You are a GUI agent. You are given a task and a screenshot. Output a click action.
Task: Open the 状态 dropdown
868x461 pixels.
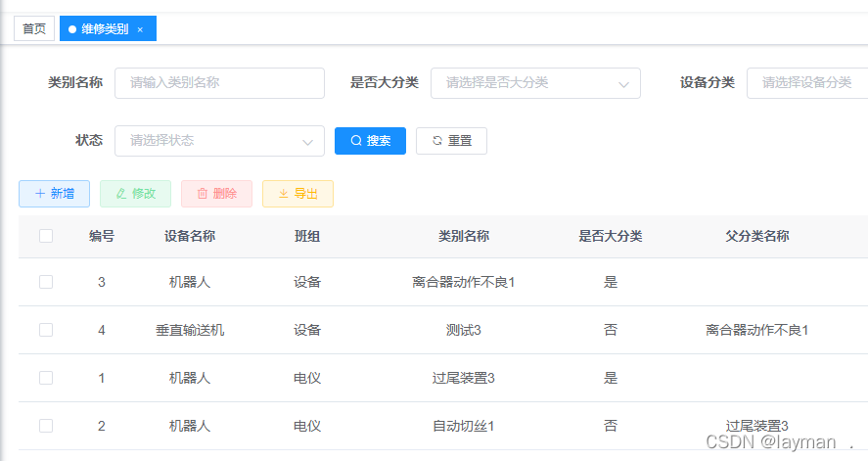pyautogui.click(x=219, y=141)
